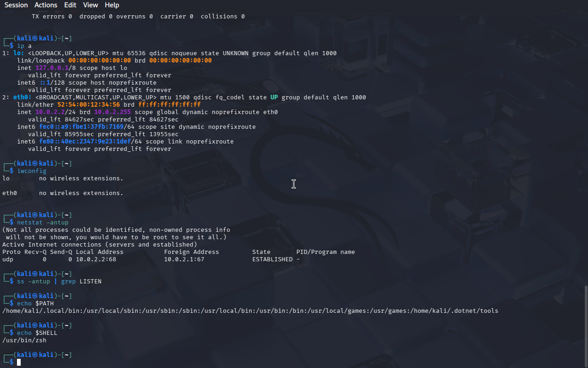Click the broadcast address 10.0.2.255

click(113, 112)
